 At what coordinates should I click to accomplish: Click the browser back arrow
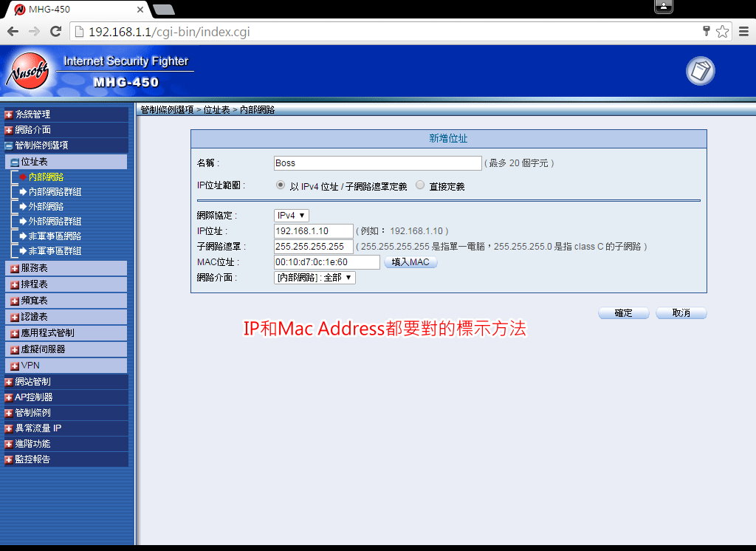[13, 31]
